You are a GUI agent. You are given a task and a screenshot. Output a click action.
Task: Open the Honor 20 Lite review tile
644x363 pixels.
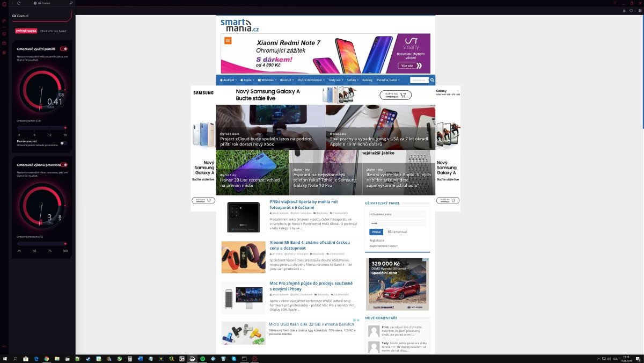click(x=253, y=172)
